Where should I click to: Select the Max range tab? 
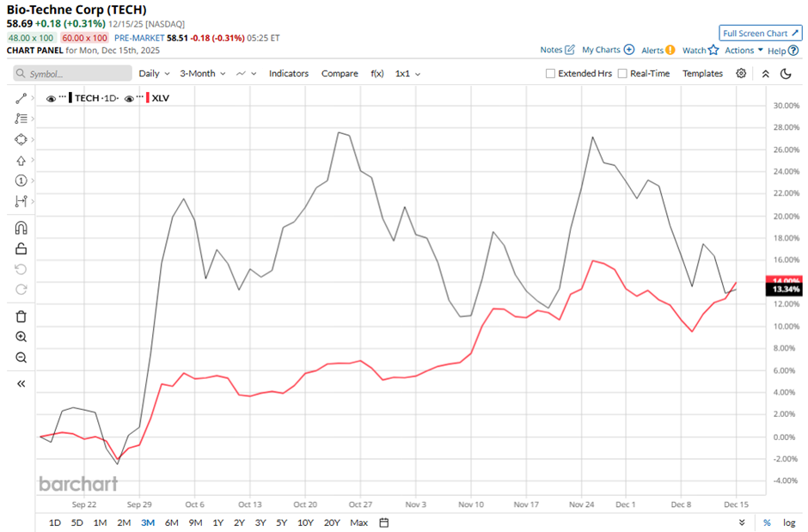358,523
